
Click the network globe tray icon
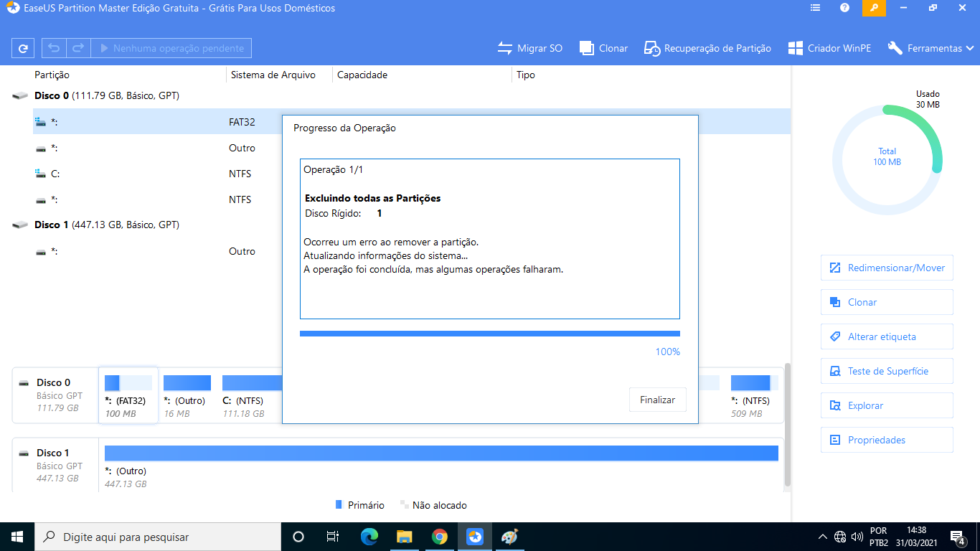[x=840, y=537]
